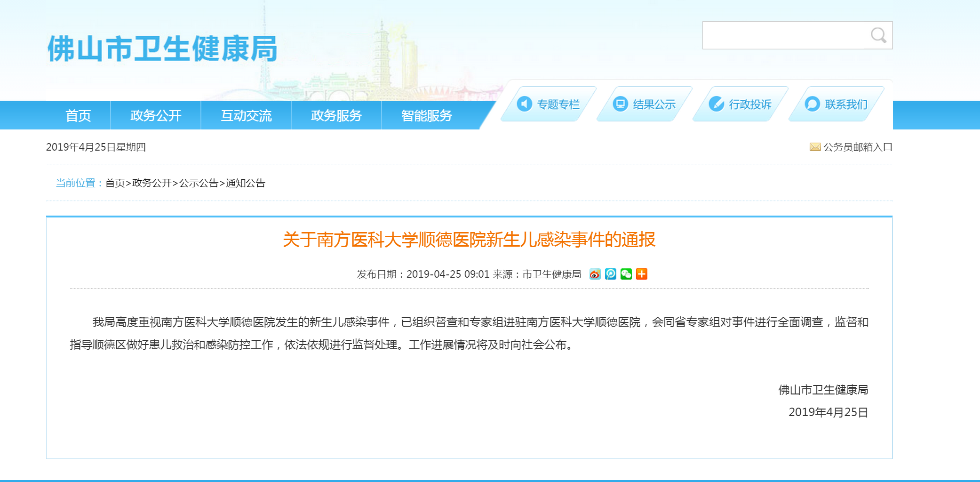Open the 智能服务 menu item

427,115
